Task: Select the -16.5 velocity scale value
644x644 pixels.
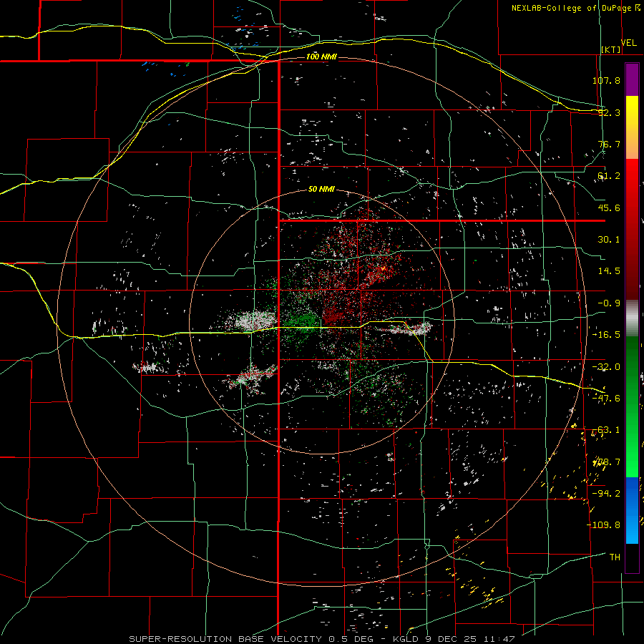Action: tap(606, 335)
